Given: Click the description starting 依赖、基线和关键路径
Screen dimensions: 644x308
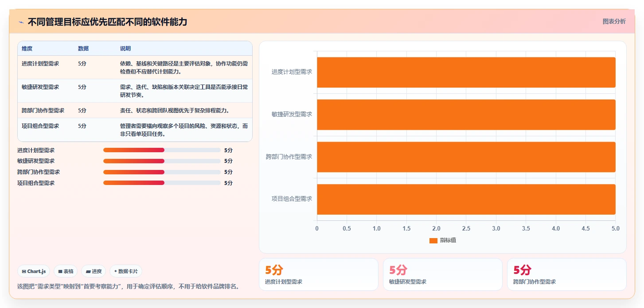Looking at the screenshot, I should point(184,68).
